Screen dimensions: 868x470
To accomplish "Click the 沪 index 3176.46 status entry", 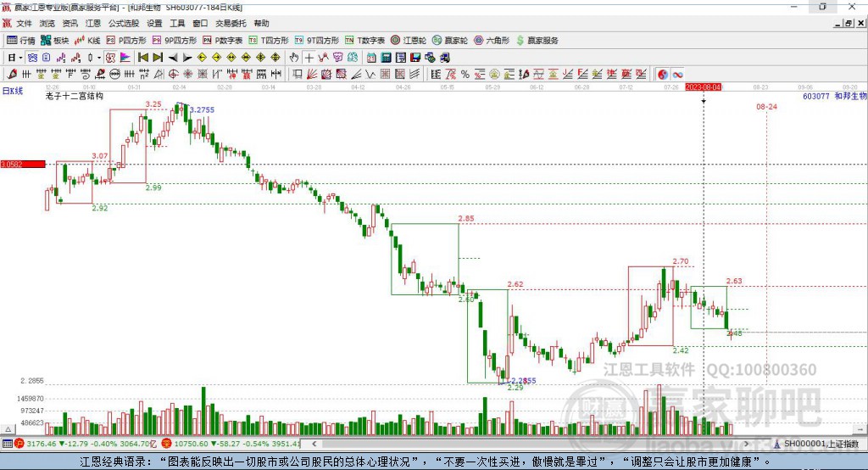I will click(x=86, y=444).
